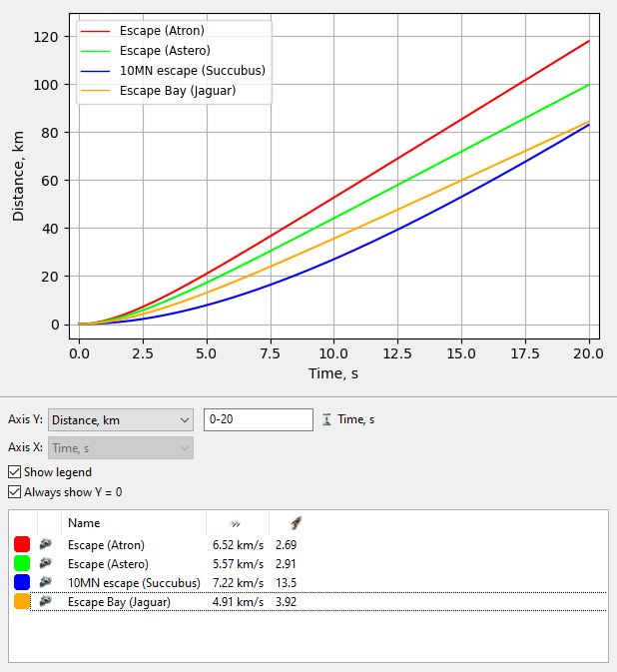Sort list by the Name column header
Screen dimensions: 617x672
pos(84,523)
